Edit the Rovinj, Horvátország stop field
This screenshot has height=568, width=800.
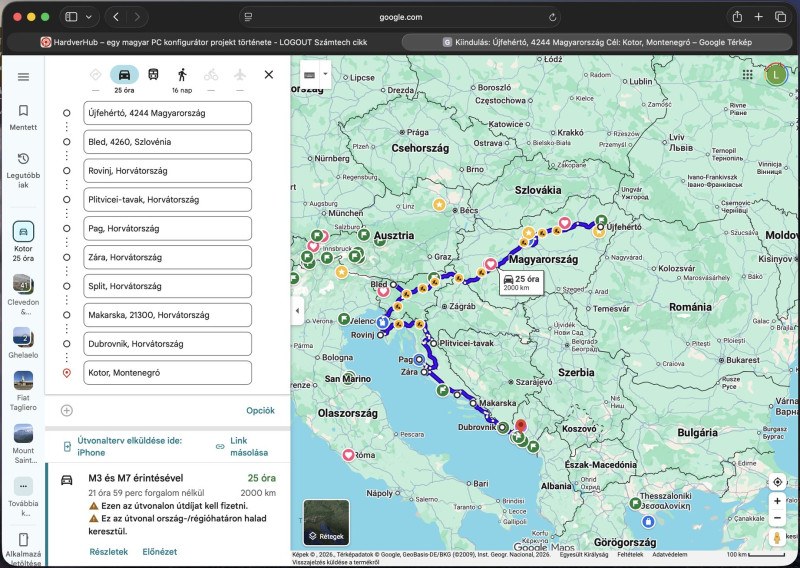(167, 170)
